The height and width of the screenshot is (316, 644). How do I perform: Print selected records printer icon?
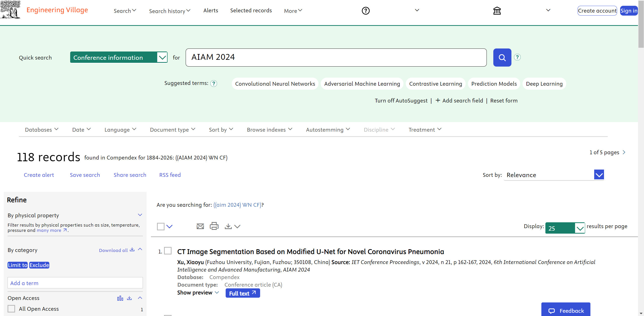pyautogui.click(x=214, y=226)
